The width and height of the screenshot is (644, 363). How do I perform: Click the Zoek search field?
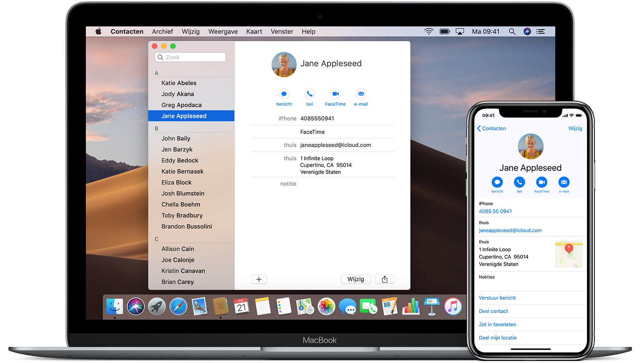click(x=190, y=57)
